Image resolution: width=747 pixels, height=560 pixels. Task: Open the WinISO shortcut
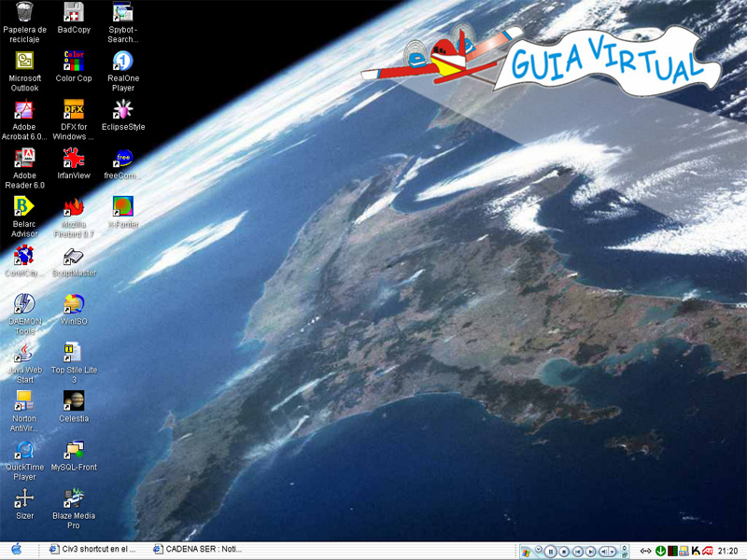point(74,304)
